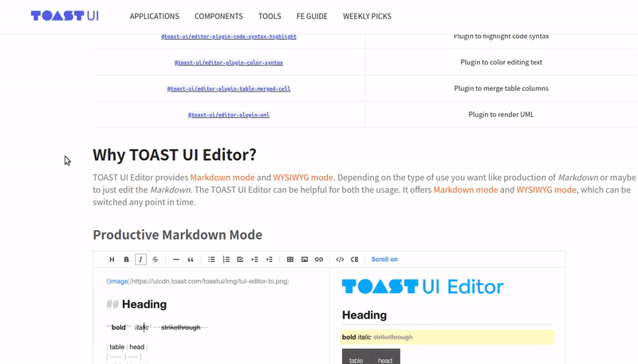Click the image markdown URL line

pyautogui.click(x=198, y=281)
